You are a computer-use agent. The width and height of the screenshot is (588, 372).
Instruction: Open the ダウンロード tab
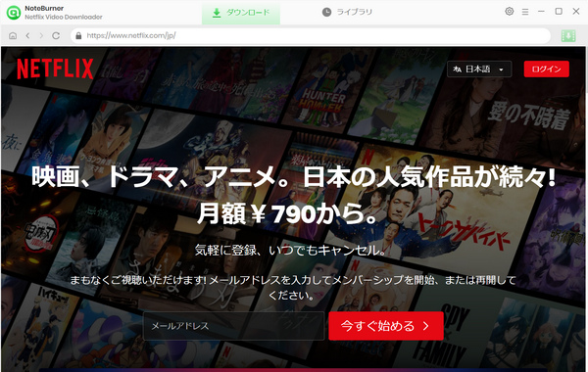pyautogui.click(x=241, y=13)
